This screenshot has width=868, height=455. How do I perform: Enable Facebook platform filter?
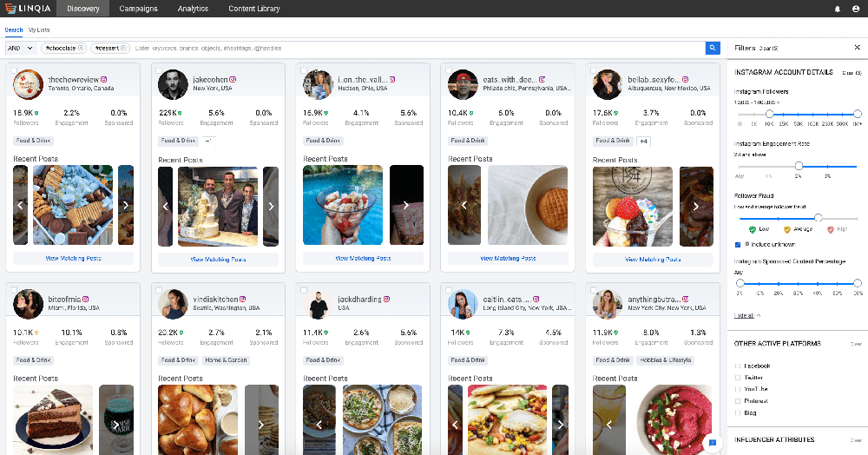[737, 366]
